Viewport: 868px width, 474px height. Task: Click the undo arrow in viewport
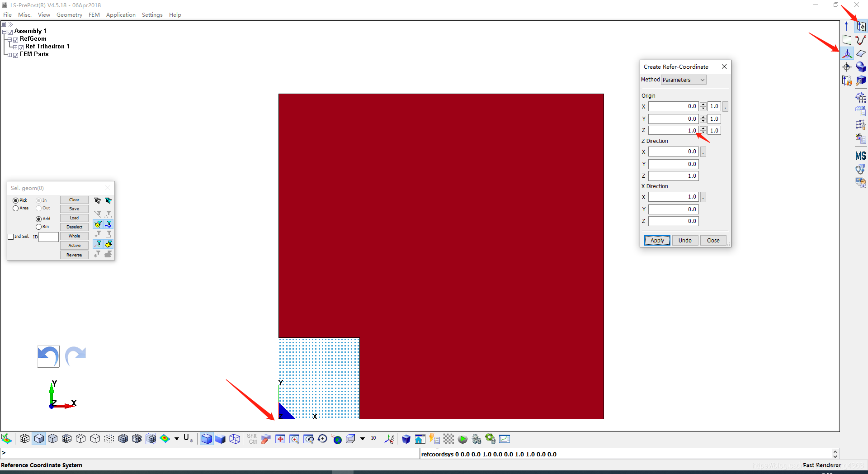48,356
